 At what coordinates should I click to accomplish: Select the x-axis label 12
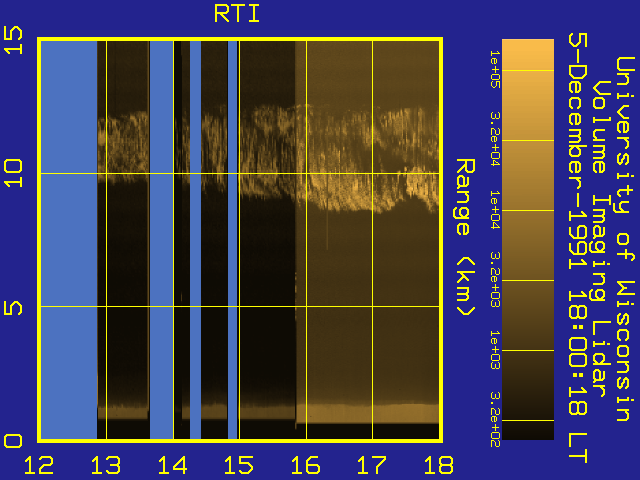(x=39, y=465)
